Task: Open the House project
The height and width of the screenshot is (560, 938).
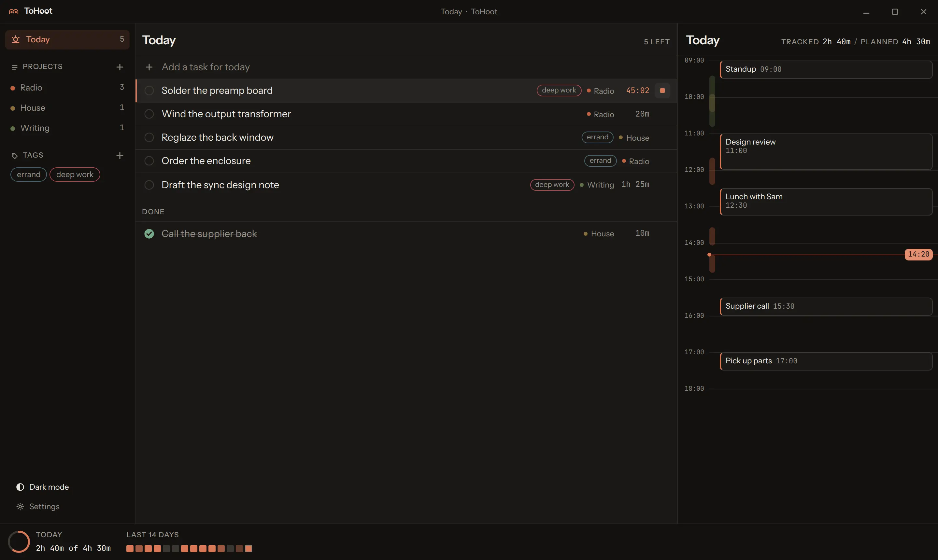Action: click(x=67, y=108)
